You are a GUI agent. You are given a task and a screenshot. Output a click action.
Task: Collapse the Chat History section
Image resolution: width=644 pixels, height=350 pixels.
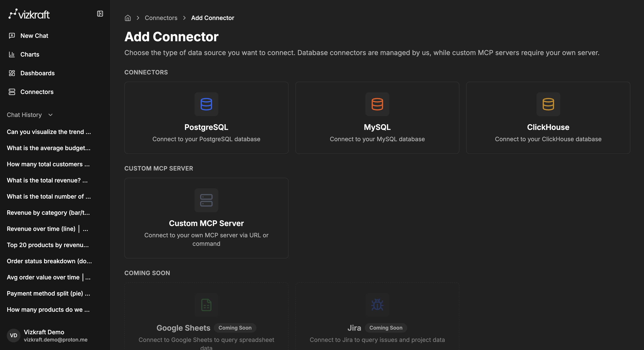coord(50,115)
